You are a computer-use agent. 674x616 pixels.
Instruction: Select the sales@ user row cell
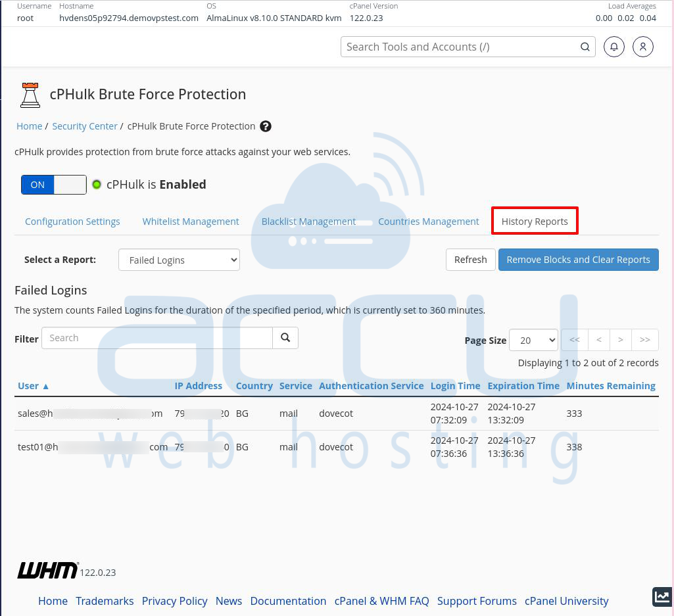point(90,414)
